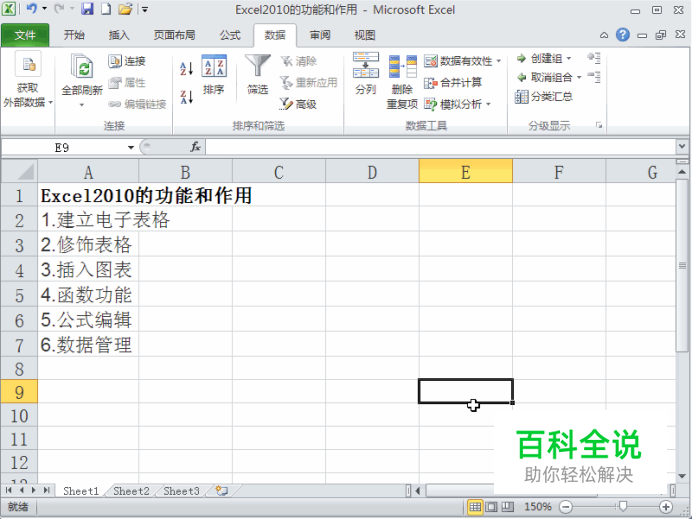Click the Select All corner button
692x519 pixels.
coord(19,171)
